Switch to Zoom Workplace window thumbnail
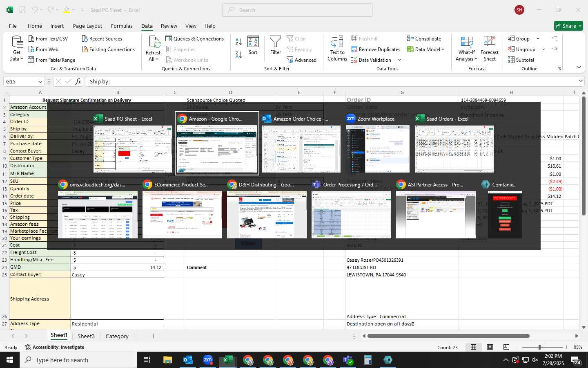 click(x=378, y=143)
